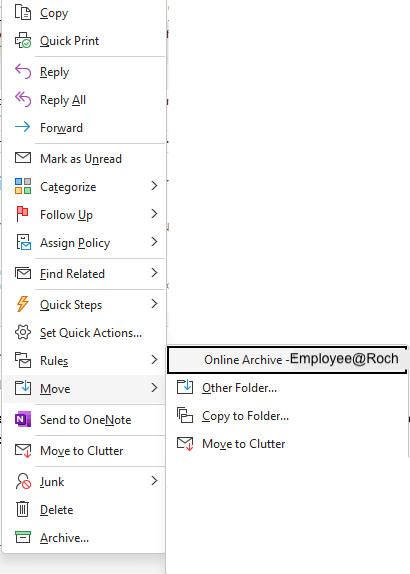Click the purple Reply arrow icon
410x574 pixels.
click(23, 71)
